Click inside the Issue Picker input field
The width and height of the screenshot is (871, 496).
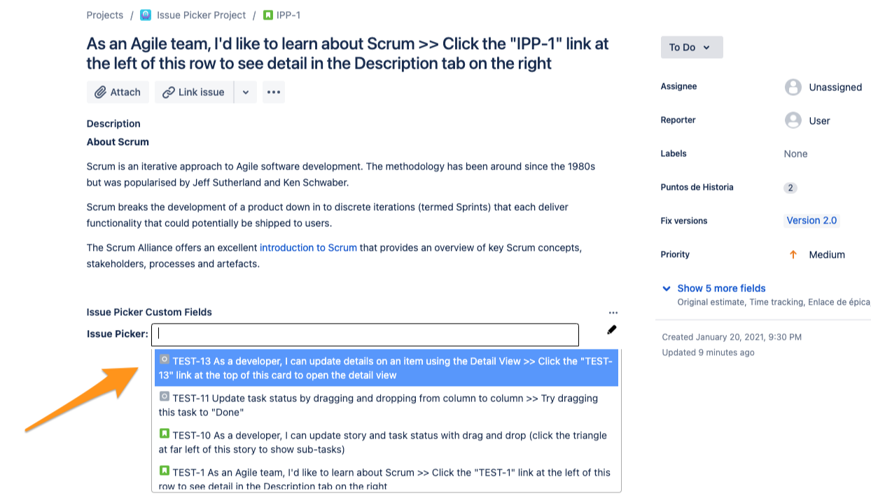click(366, 334)
